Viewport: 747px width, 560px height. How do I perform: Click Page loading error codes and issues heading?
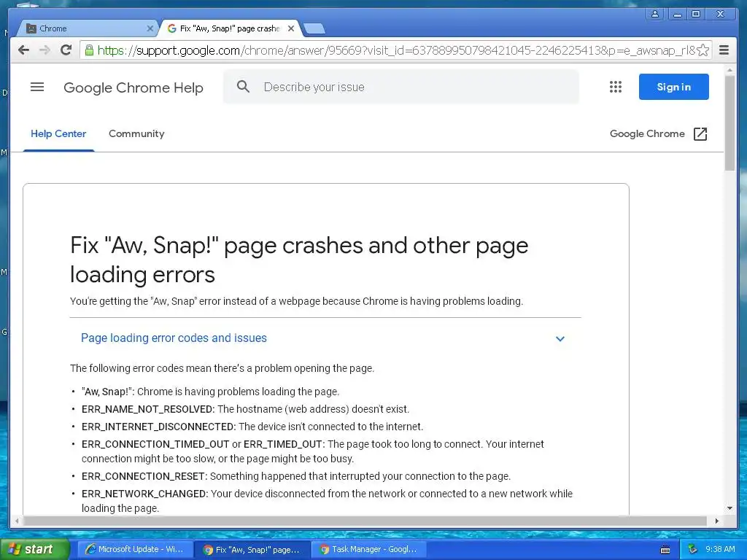point(174,338)
